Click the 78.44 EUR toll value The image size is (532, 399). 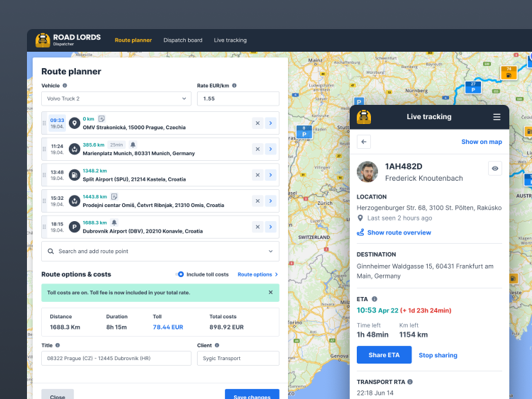tap(168, 327)
